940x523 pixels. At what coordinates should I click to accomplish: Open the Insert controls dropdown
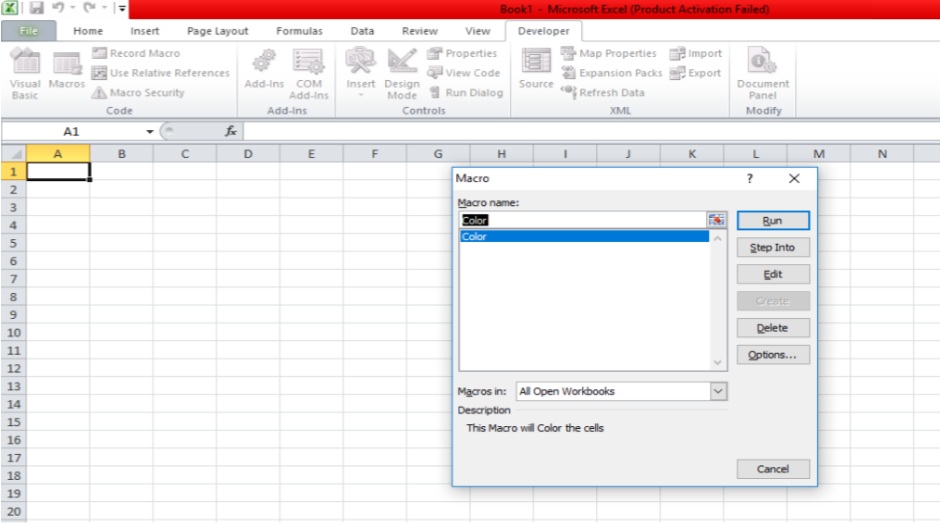click(360, 74)
